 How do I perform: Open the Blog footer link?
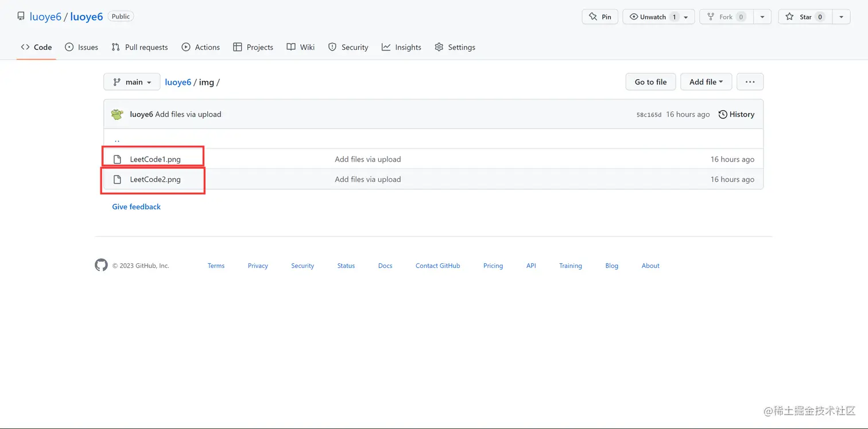click(612, 266)
